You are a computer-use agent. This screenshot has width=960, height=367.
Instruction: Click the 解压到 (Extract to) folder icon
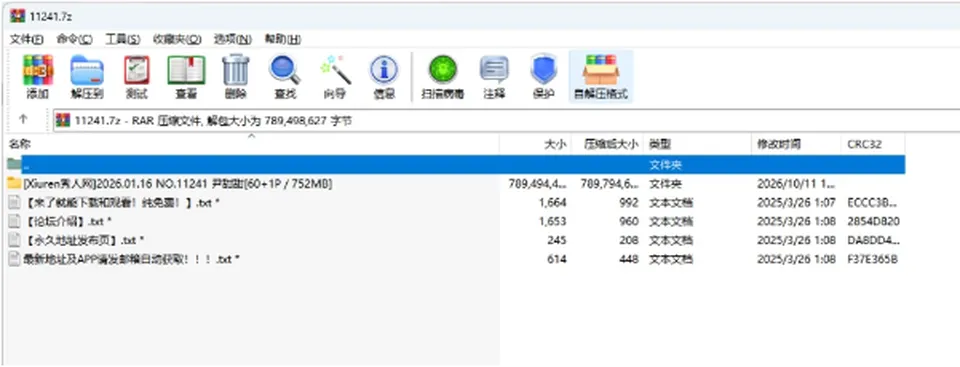click(87, 77)
